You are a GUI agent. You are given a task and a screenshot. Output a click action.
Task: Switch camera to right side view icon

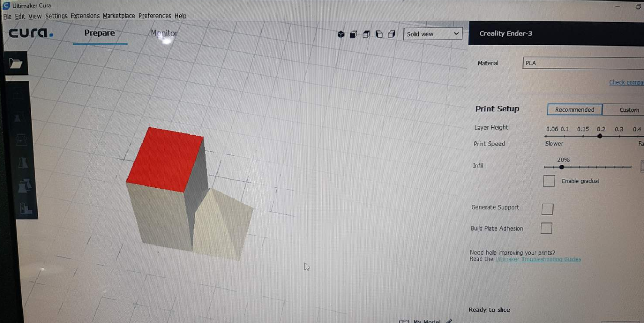click(x=392, y=34)
